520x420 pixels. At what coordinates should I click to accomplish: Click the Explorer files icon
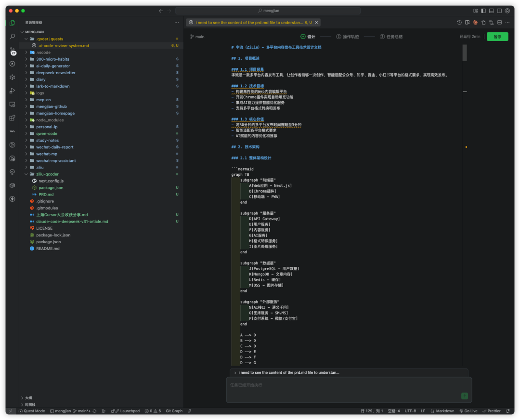(12, 23)
